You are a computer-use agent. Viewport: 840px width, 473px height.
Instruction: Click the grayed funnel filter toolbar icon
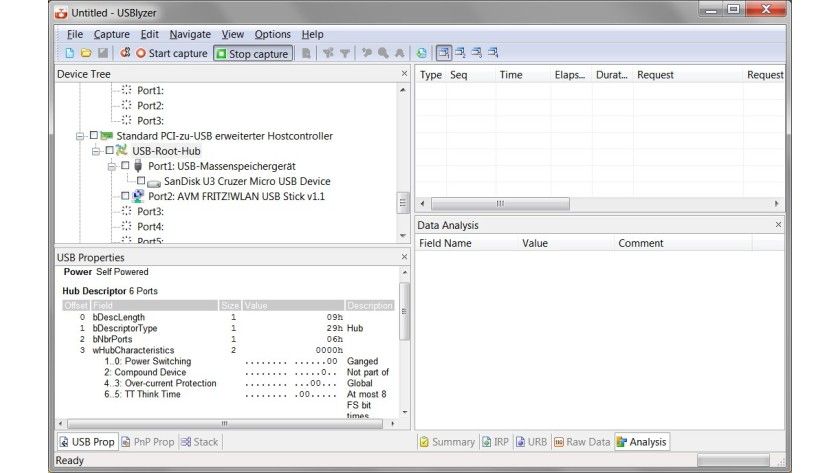coord(345,53)
